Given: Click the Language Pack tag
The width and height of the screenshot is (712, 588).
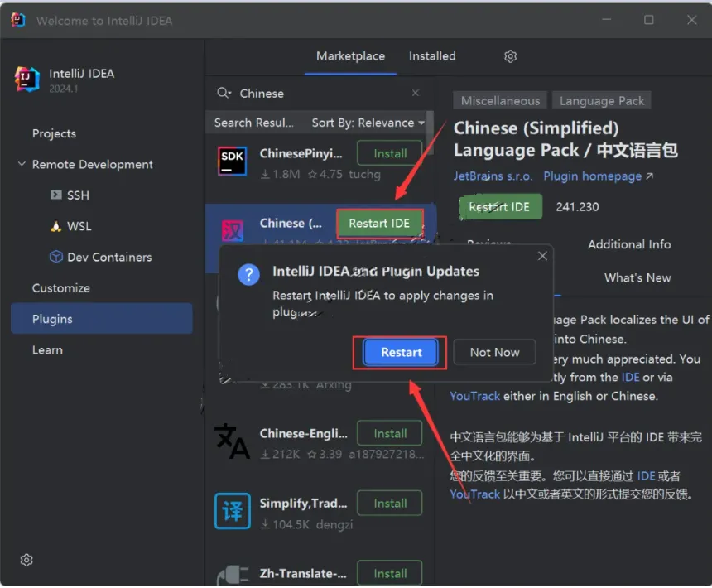Looking at the screenshot, I should (x=601, y=100).
